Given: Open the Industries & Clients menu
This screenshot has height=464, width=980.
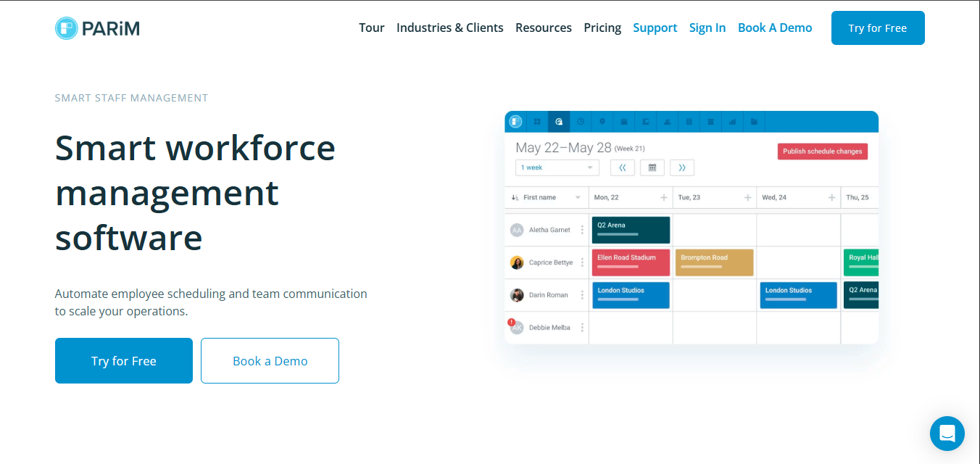Looking at the screenshot, I should tap(449, 28).
